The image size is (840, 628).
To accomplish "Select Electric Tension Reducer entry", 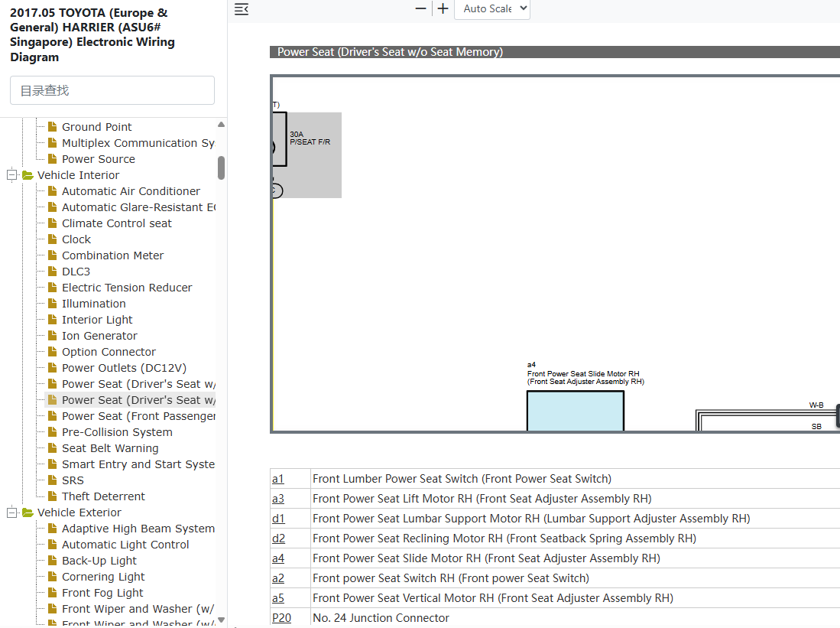I will click(x=127, y=288).
